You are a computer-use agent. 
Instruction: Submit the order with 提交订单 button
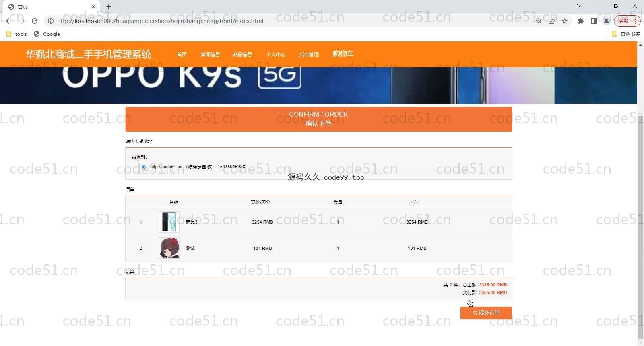(486, 313)
